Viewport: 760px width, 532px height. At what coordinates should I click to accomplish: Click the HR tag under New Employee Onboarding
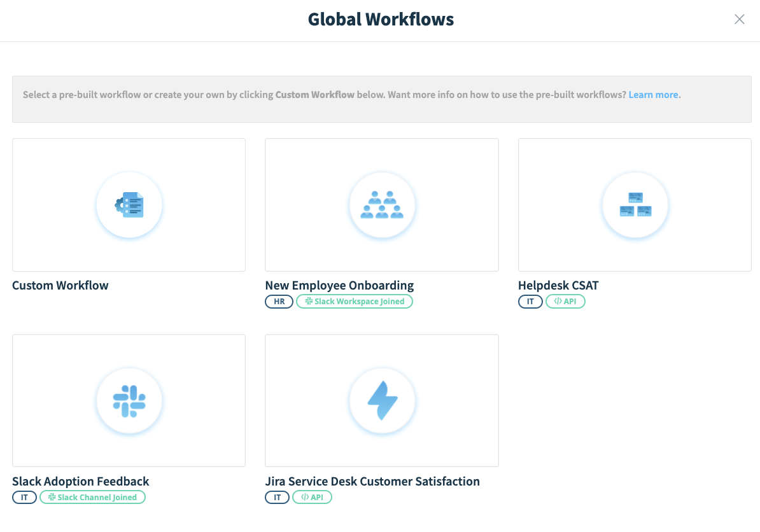coord(279,302)
